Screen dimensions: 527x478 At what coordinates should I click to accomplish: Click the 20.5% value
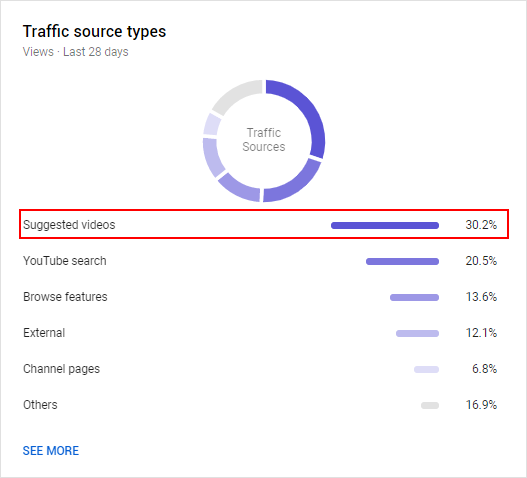(x=481, y=261)
